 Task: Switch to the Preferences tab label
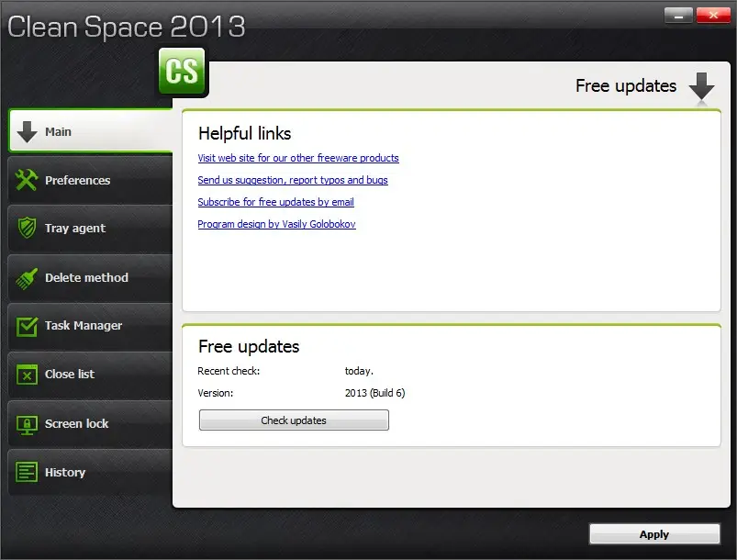click(77, 181)
